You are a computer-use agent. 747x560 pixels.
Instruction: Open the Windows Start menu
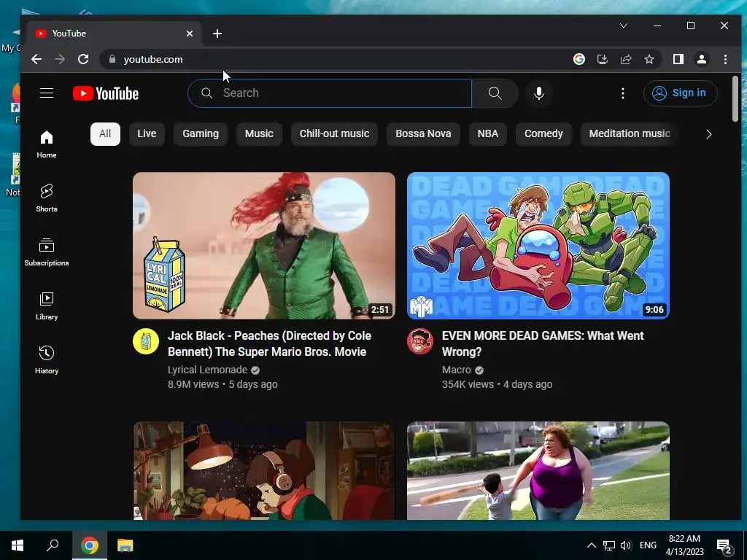click(18, 545)
